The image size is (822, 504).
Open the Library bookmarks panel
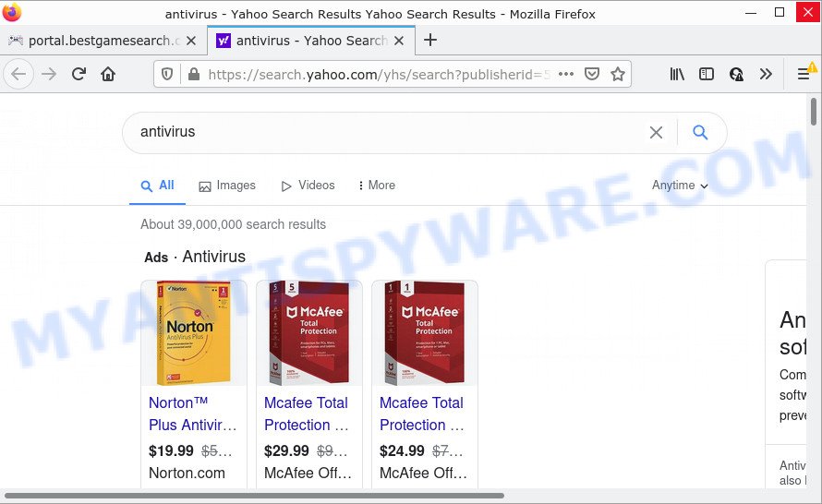(677, 75)
